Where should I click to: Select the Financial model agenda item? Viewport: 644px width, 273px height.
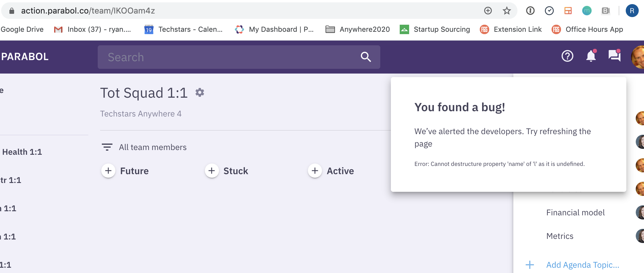point(576,212)
